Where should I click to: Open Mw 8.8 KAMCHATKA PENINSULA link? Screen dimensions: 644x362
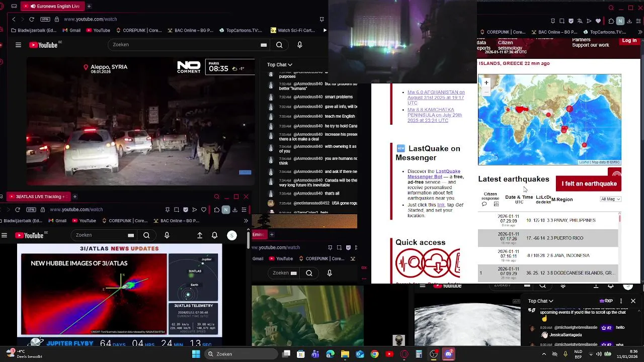[435, 115]
